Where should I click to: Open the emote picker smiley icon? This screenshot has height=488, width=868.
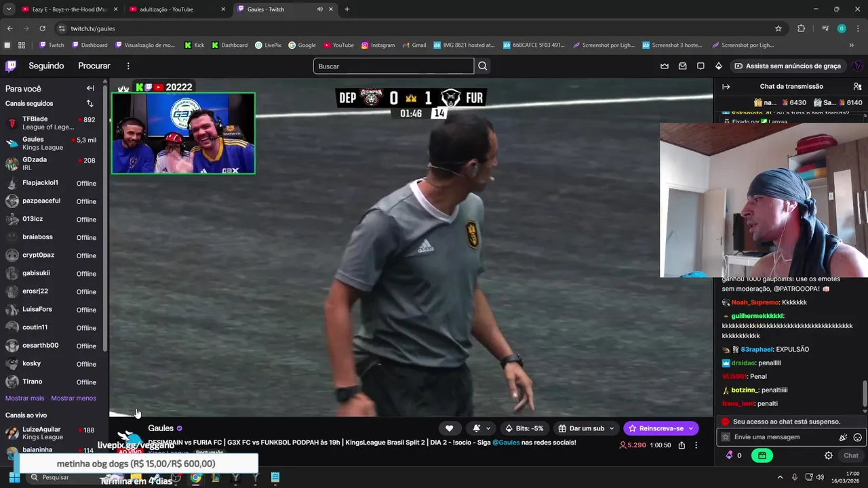point(858,437)
